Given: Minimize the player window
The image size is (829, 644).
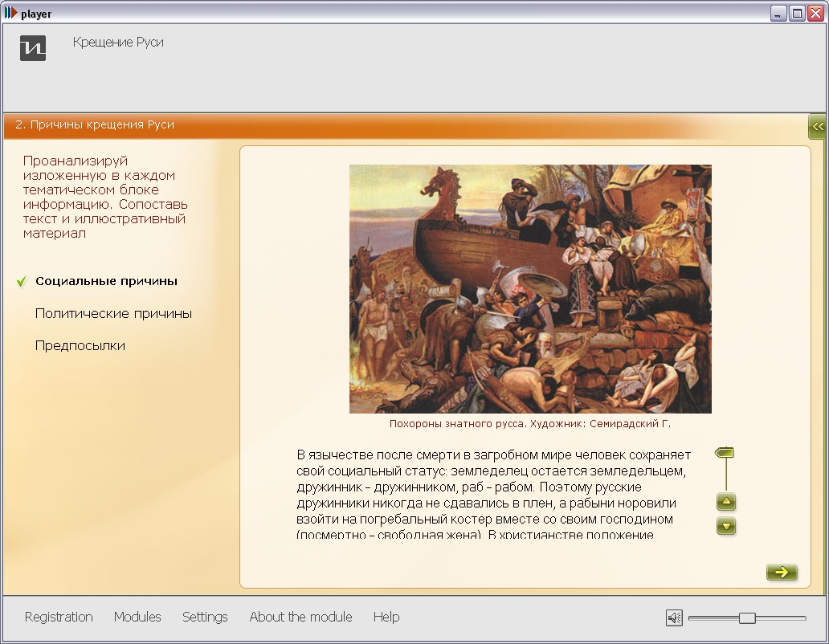Looking at the screenshot, I should [x=778, y=13].
